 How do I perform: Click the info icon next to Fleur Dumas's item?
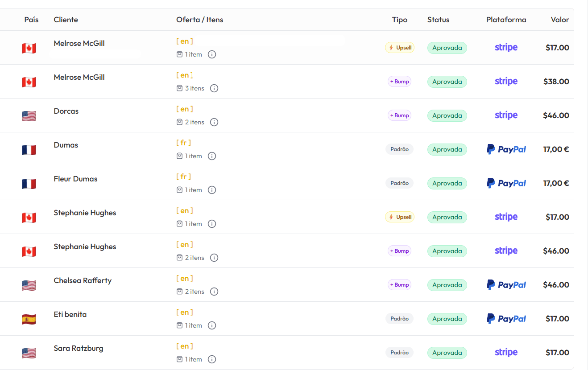click(212, 189)
